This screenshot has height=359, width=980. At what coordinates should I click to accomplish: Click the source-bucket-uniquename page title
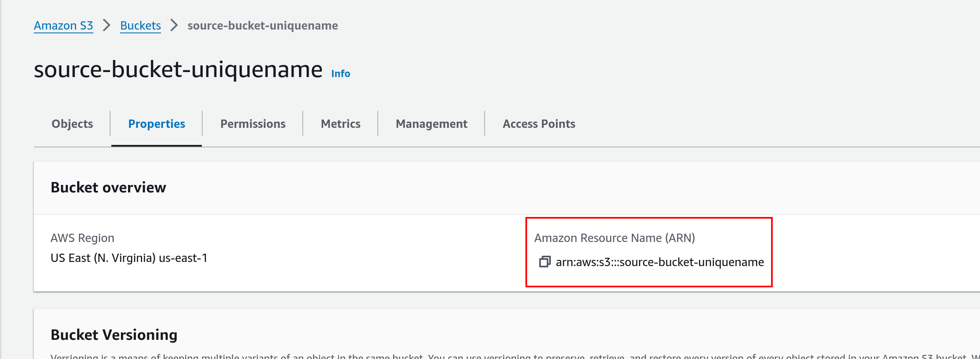click(178, 70)
